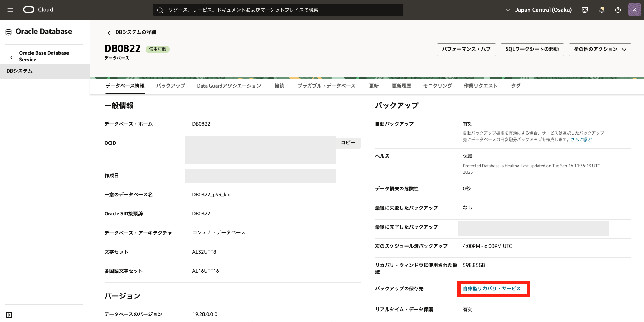This screenshot has height=322, width=644.
Task: Click the back arrow to DB system details
Action: pos(110,33)
